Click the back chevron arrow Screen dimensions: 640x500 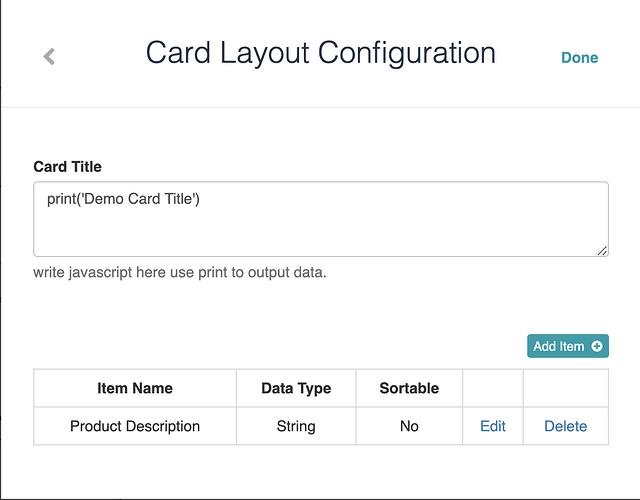[49, 57]
